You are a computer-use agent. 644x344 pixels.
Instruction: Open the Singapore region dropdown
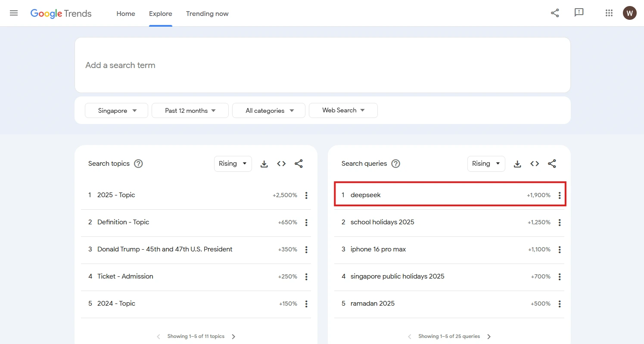coord(116,111)
